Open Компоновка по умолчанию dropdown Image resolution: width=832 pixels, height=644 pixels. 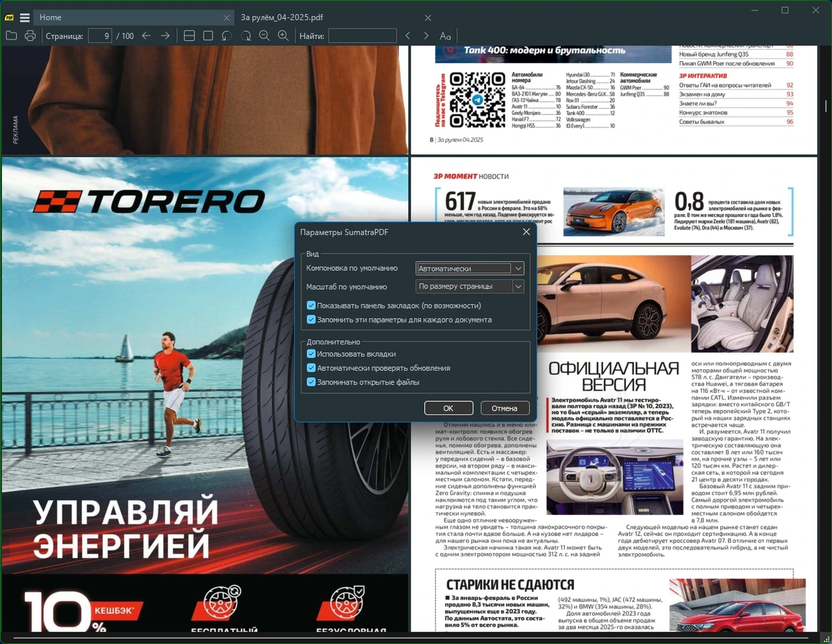[470, 268]
